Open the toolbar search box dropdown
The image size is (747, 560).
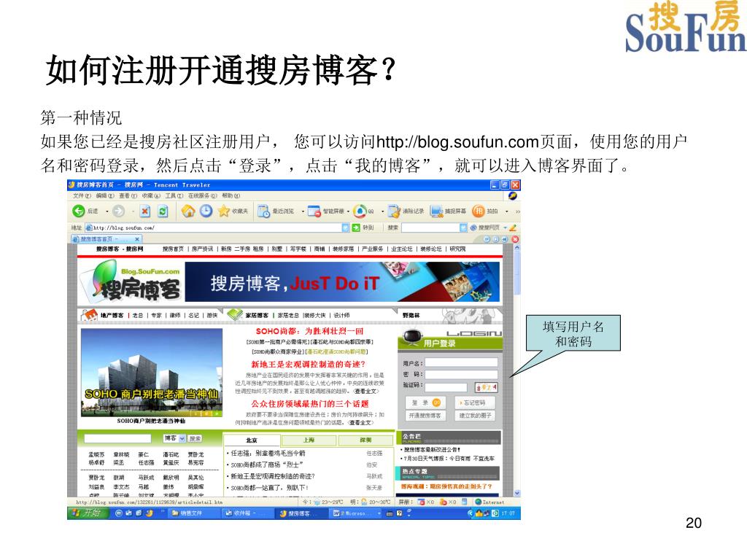[462, 227]
